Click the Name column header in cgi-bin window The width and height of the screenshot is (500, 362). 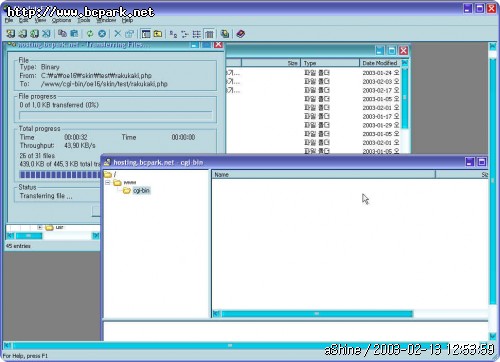323,175
